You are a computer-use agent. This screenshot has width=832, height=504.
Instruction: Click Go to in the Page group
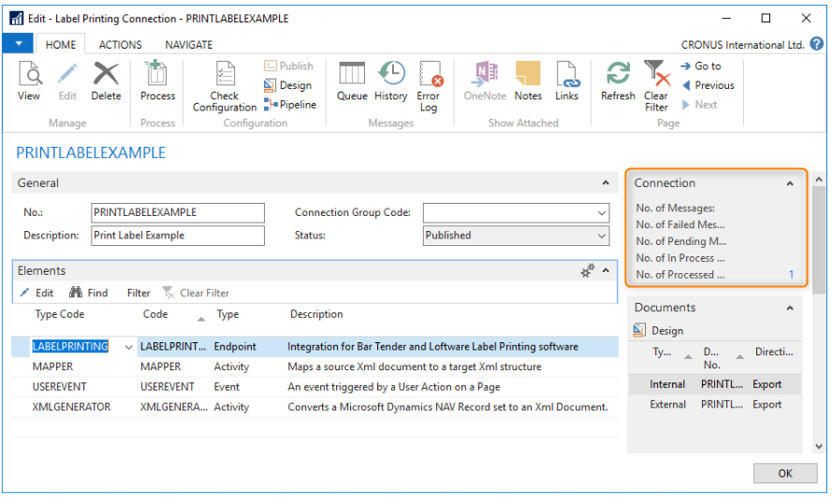[701, 66]
